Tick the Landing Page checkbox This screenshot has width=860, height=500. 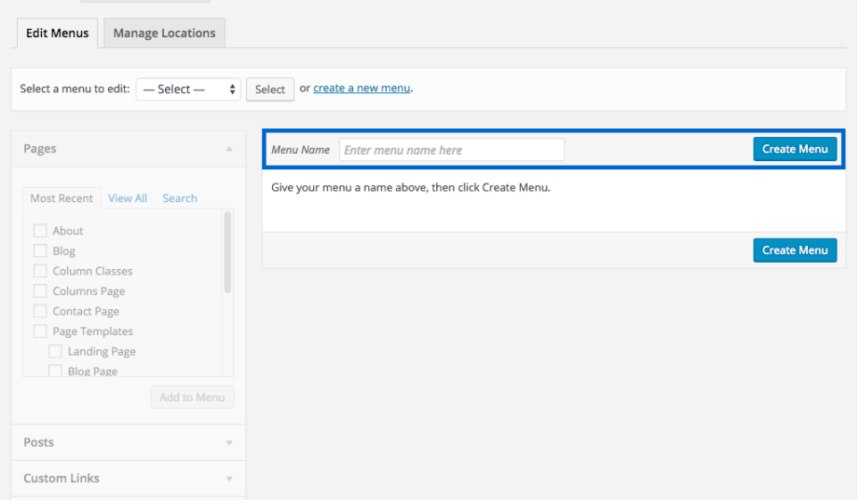(55, 351)
